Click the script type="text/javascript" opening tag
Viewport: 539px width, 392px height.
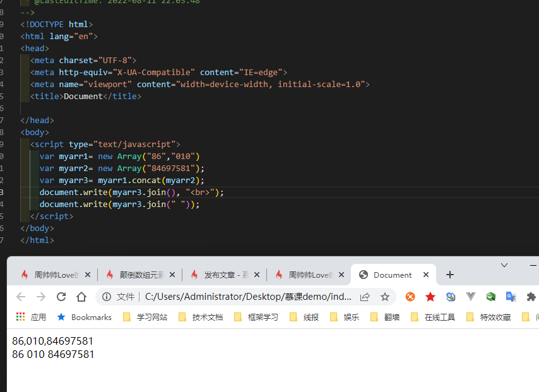(x=105, y=145)
